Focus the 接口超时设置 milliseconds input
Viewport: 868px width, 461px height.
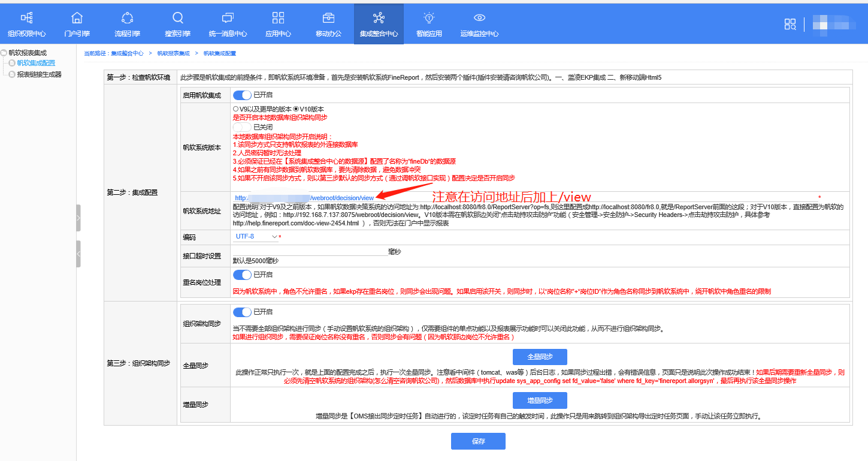310,251
